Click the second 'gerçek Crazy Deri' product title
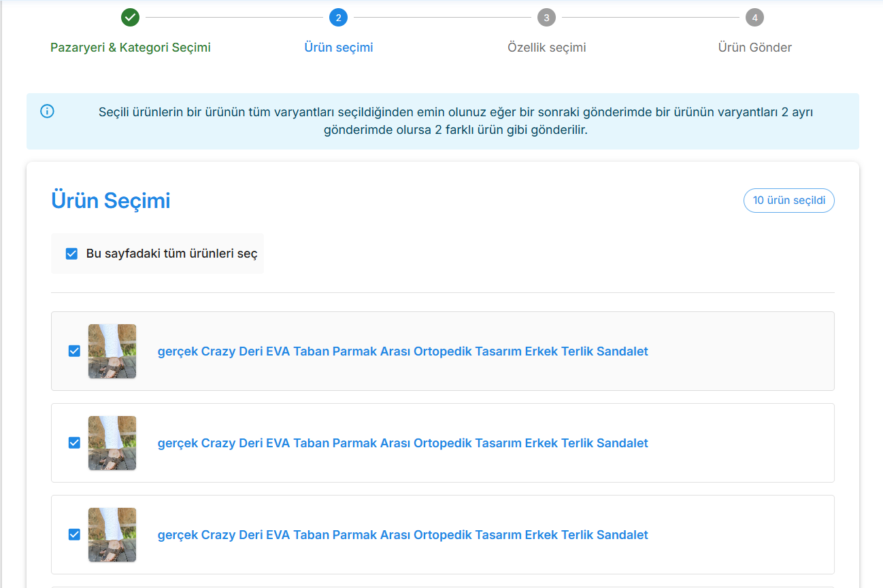 403,443
